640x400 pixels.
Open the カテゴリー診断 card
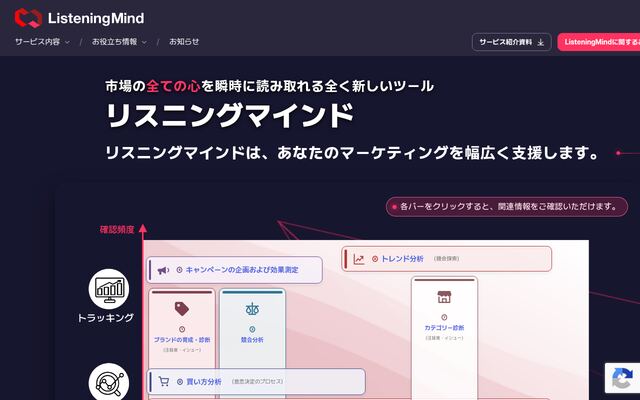point(444,338)
